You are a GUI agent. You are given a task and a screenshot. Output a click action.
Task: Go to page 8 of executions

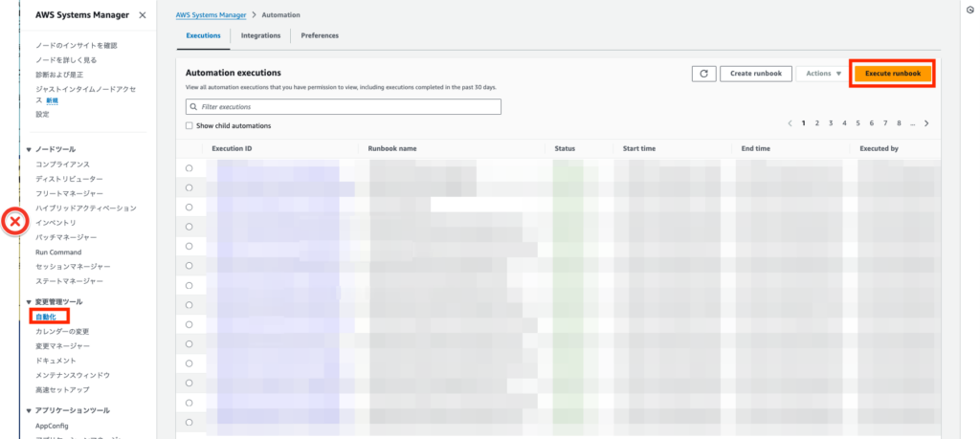pos(899,123)
